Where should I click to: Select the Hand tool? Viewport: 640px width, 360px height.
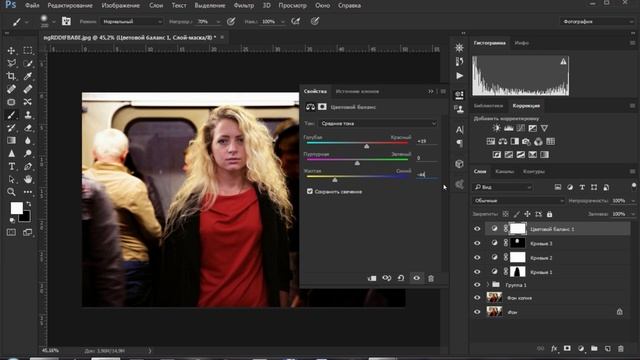pyautogui.click(x=28, y=179)
